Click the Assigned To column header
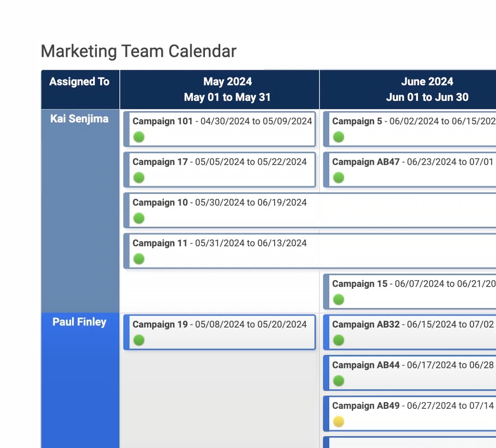The width and height of the screenshot is (496, 448). coord(80,82)
